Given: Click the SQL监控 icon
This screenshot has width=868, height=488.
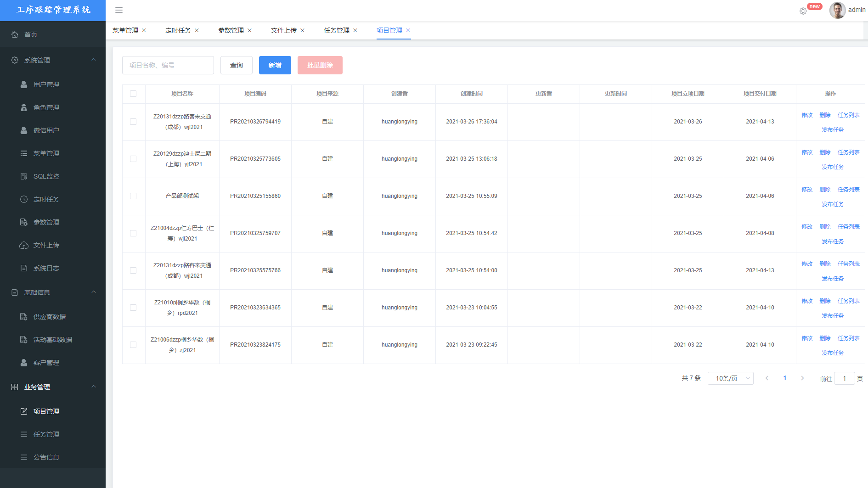Looking at the screenshot, I should pos(24,176).
